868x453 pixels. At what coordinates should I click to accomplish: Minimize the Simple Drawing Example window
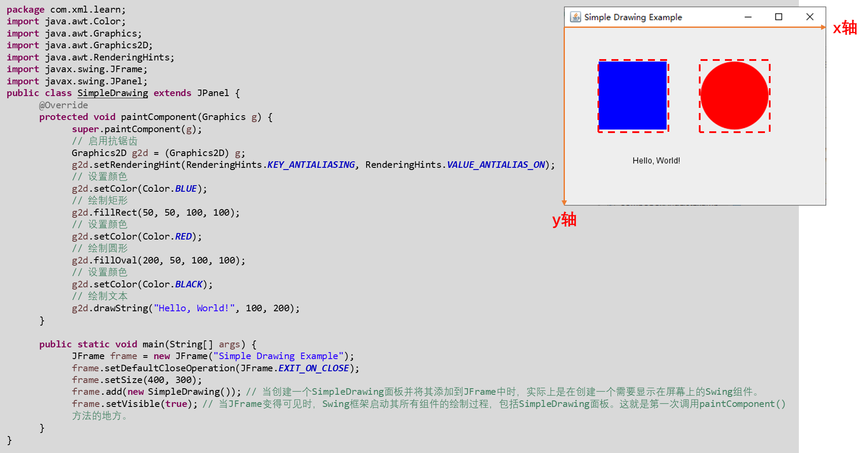[748, 17]
